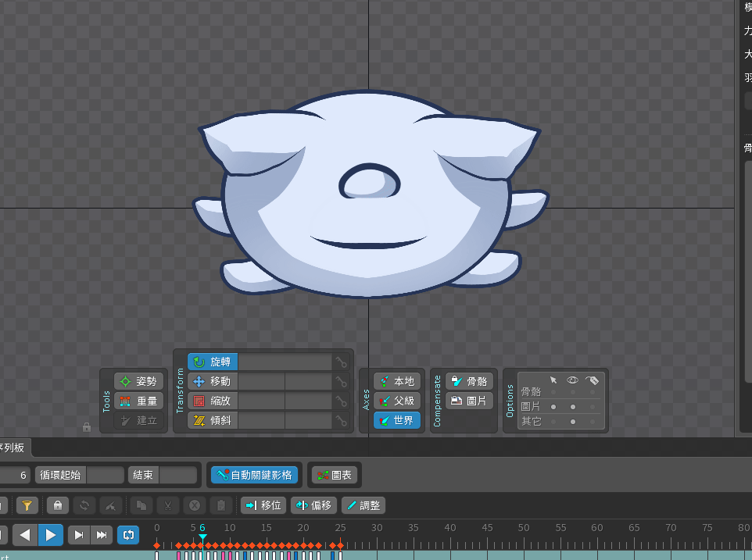This screenshot has width=752, height=560.
Task: Click the scissors cut icon
Action: tap(168, 505)
